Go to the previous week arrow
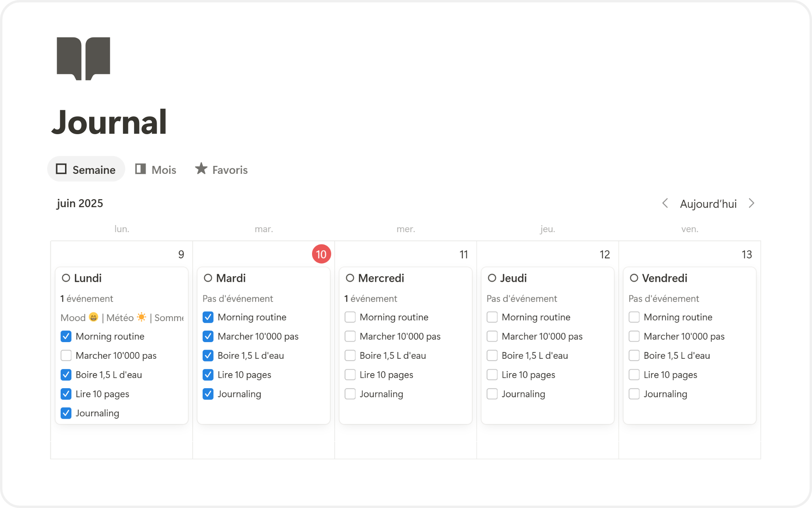 [665, 204]
